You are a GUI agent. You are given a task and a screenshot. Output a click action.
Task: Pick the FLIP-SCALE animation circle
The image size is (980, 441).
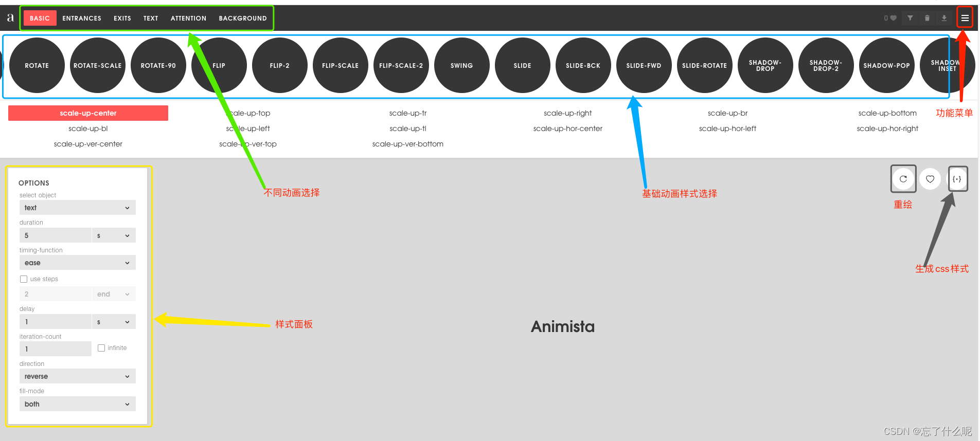341,65
